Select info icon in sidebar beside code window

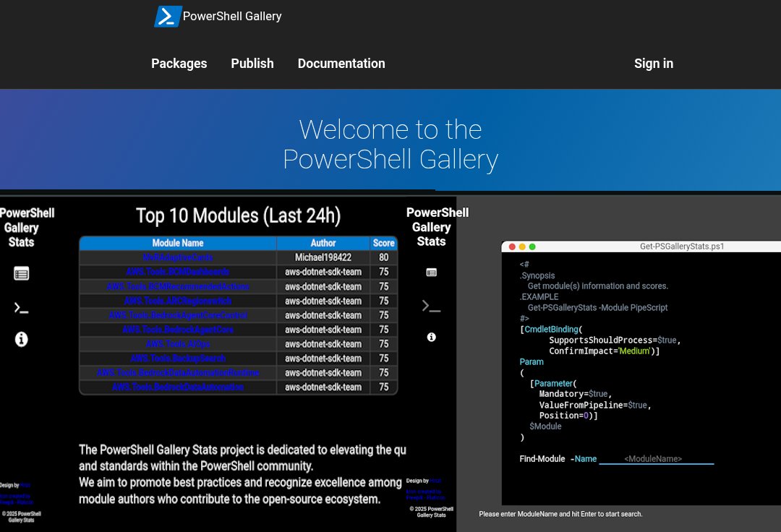pos(431,337)
